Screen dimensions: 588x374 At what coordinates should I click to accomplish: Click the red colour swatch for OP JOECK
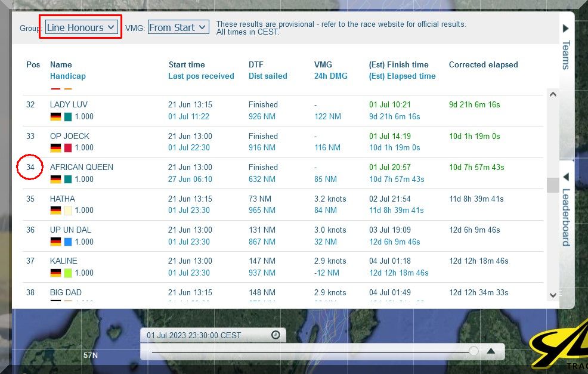pyautogui.click(x=68, y=148)
